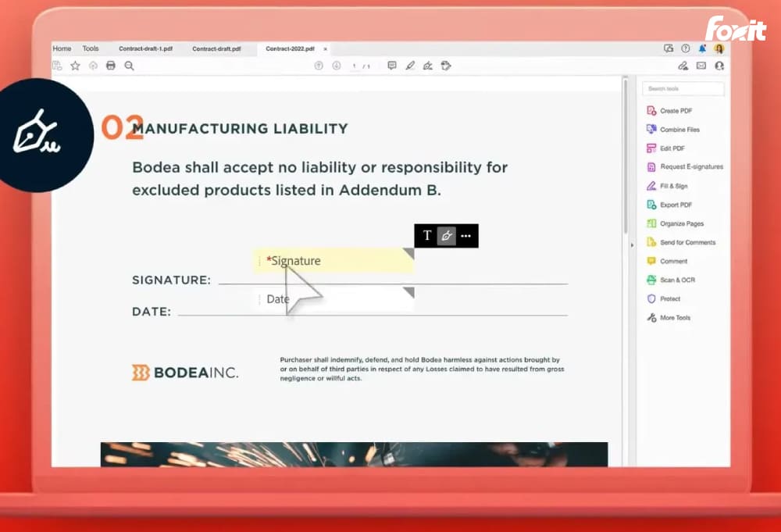
Task: Click the print icon in toolbar
Action: pyautogui.click(x=111, y=66)
